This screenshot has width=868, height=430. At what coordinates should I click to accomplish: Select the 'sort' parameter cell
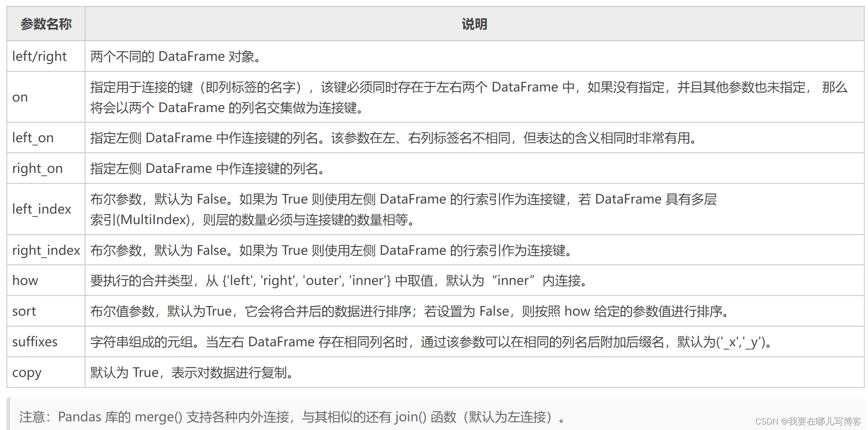click(x=46, y=311)
